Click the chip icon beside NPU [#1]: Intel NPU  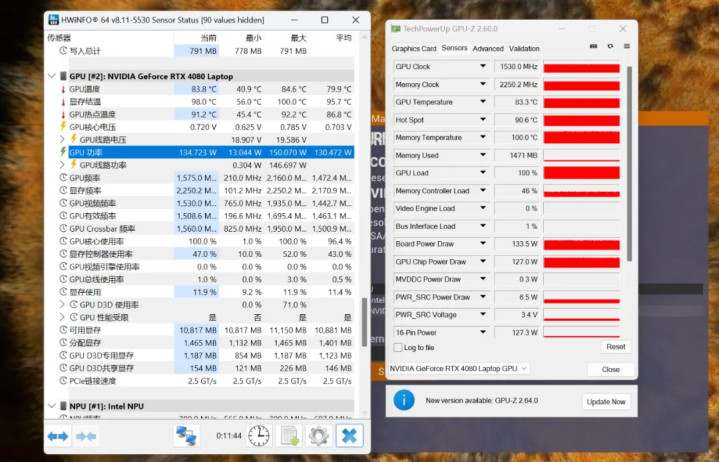click(63, 406)
